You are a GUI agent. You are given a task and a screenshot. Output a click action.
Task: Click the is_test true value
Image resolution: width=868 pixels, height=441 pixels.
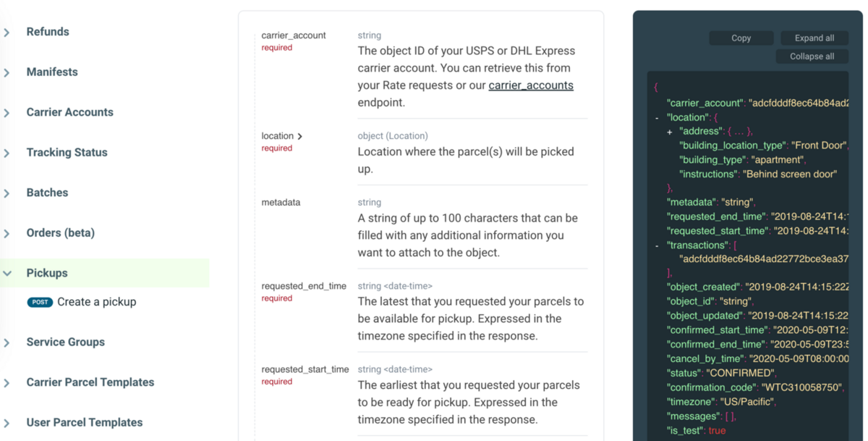coord(717,431)
